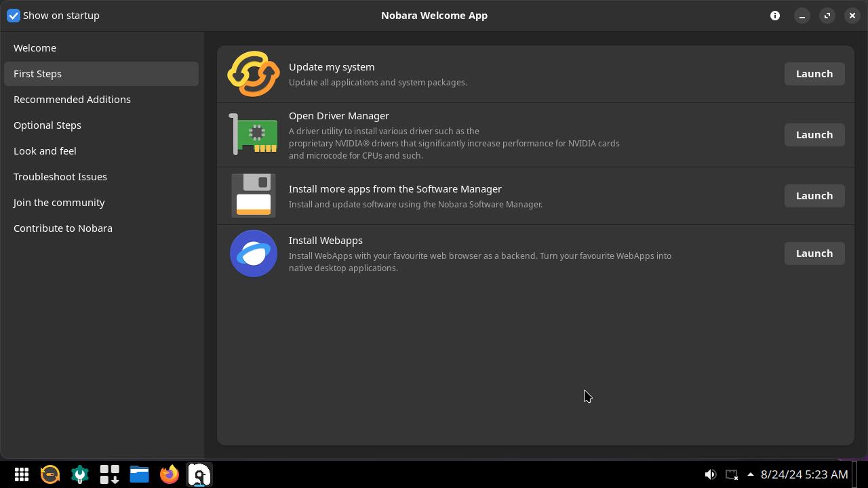This screenshot has height=488, width=868.
Task: Click the Nobara Welcome App window title
Action: click(434, 16)
